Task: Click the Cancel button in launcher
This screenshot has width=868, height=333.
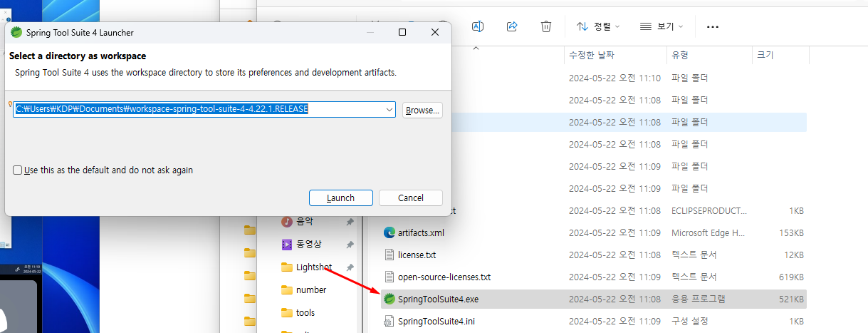Action: [x=411, y=198]
